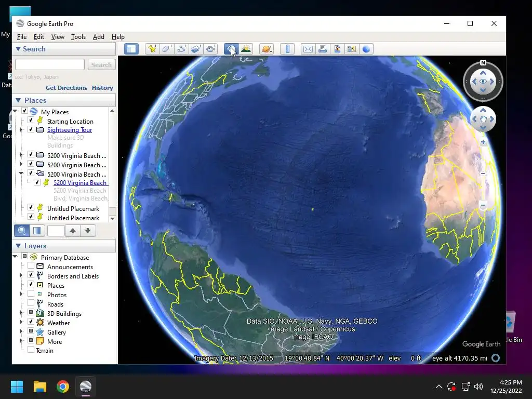The width and height of the screenshot is (532, 399).
Task: Open the search History link
Action: pos(102,88)
